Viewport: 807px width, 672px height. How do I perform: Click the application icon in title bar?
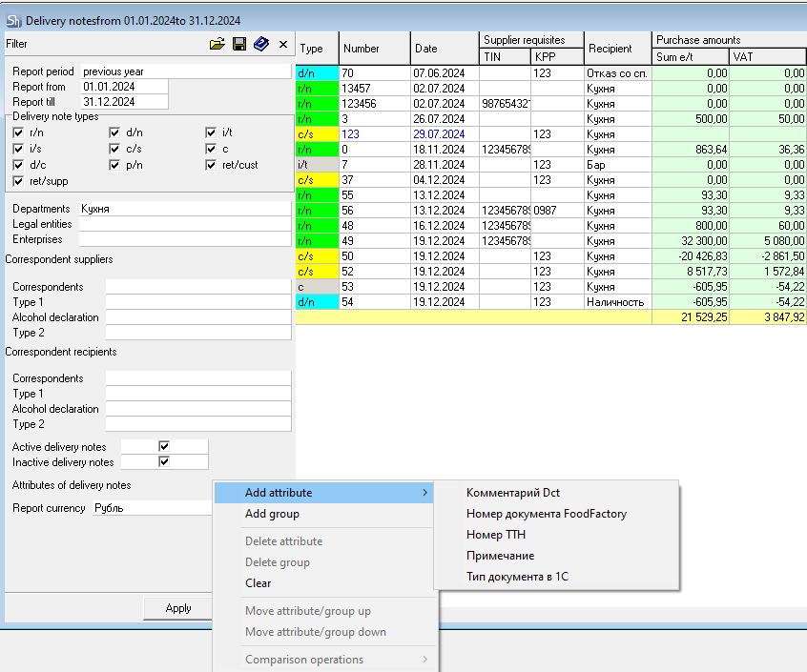coord(12,19)
